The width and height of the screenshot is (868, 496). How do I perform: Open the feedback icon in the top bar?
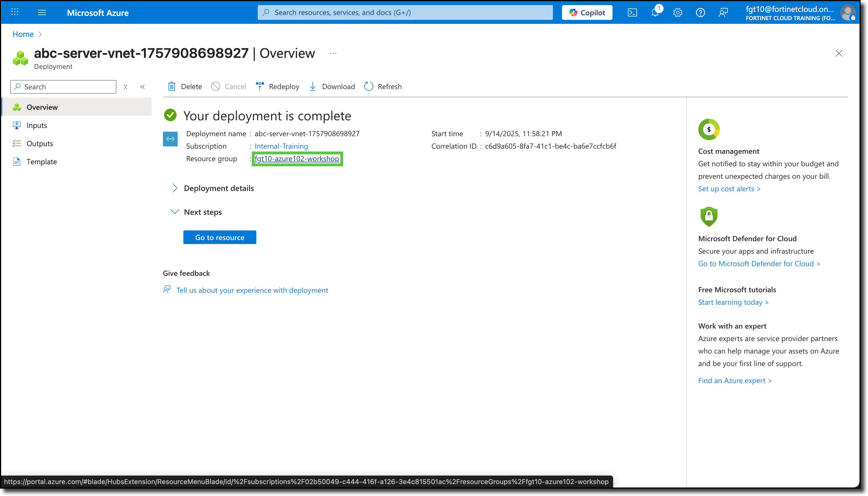pos(723,12)
